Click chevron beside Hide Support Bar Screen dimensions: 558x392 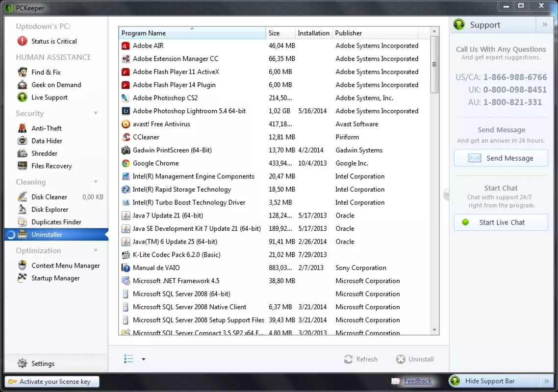(547, 381)
